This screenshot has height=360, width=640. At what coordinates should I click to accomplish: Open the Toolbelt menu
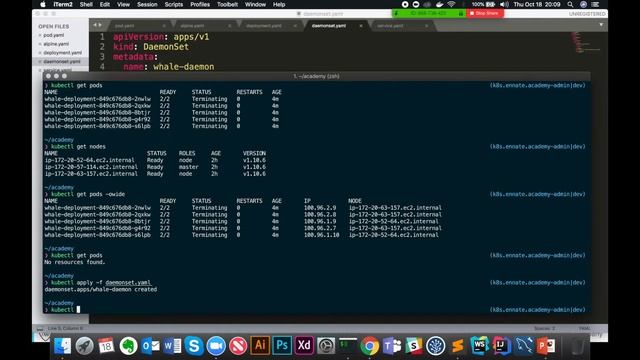[x=227, y=4]
